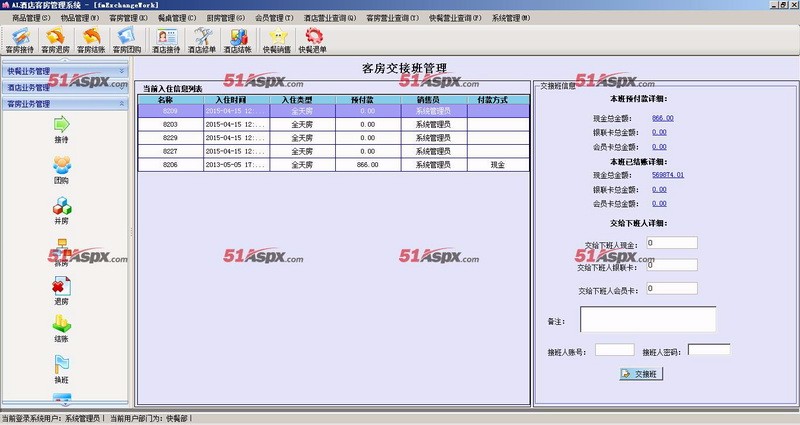This screenshot has width=800, height=425.
Task: Launch the 客房团购 toolbar icon
Action: tap(127, 40)
